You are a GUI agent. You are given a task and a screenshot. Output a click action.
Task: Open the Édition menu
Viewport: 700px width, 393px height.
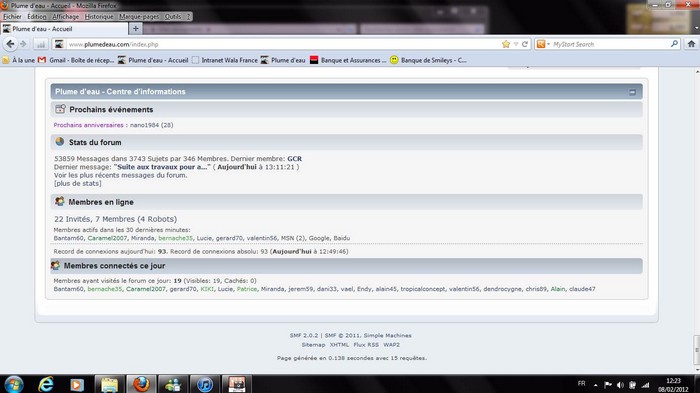pyautogui.click(x=37, y=17)
